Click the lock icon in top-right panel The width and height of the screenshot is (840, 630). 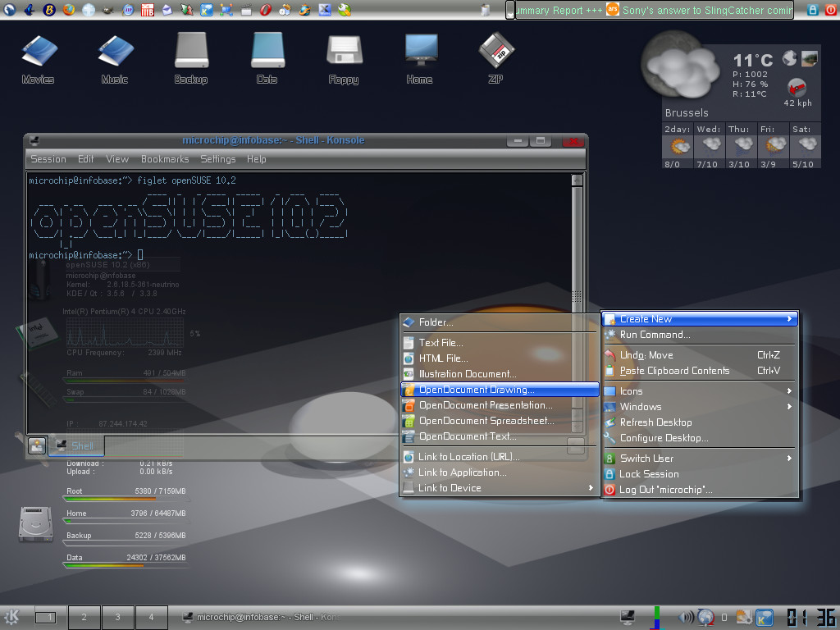point(813,10)
